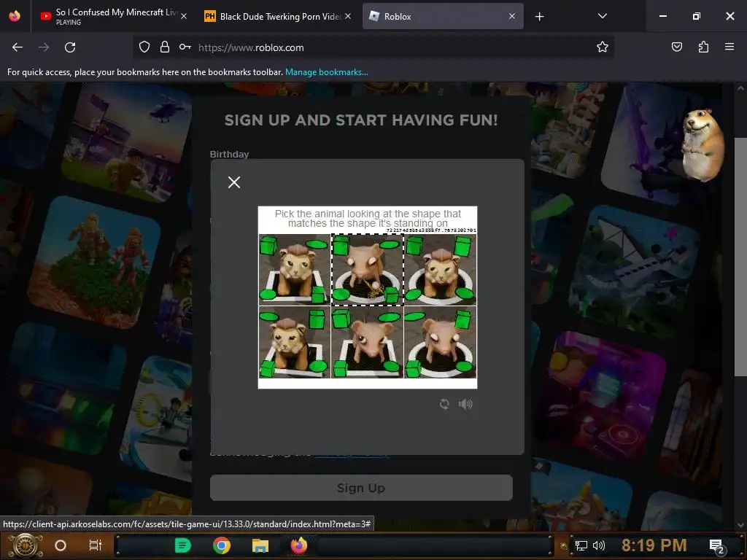747x560 pixels.
Task: Open a new tab with the plus button
Action: (539, 17)
